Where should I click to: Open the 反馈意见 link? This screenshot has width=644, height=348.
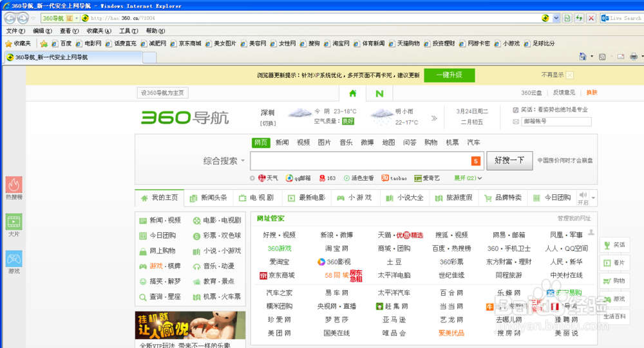[564, 93]
